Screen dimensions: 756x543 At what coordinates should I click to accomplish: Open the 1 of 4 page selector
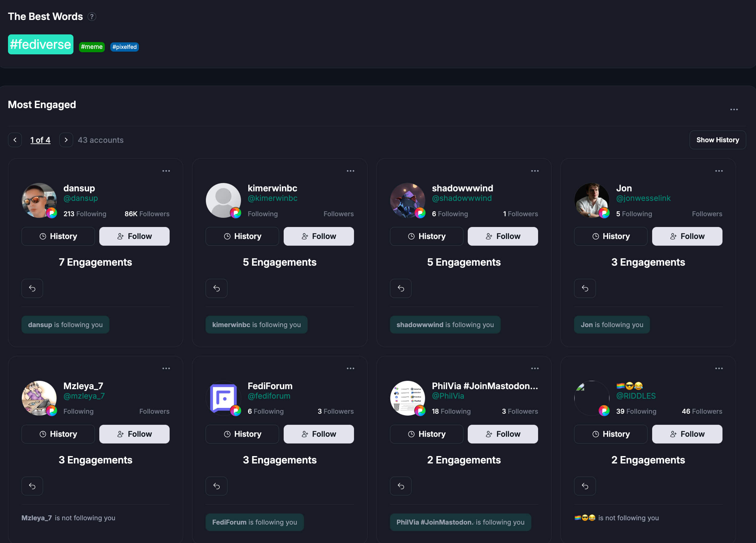[x=40, y=140]
